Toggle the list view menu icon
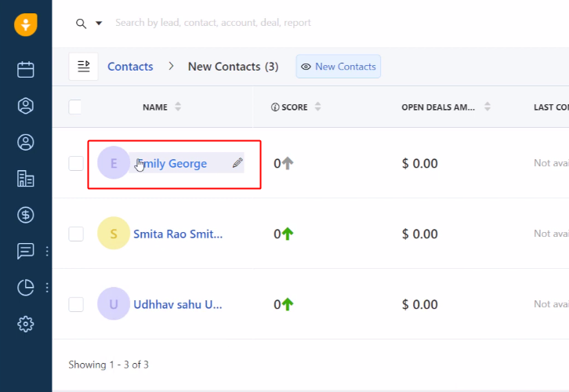Image resolution: width=569 pixels, height=392 pixels. [84, 67]
